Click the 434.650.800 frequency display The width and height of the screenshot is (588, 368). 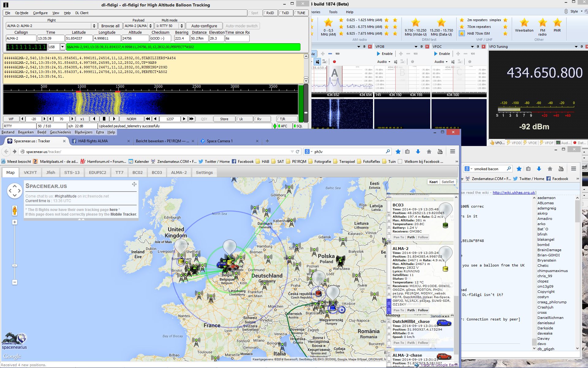point(545,73)
